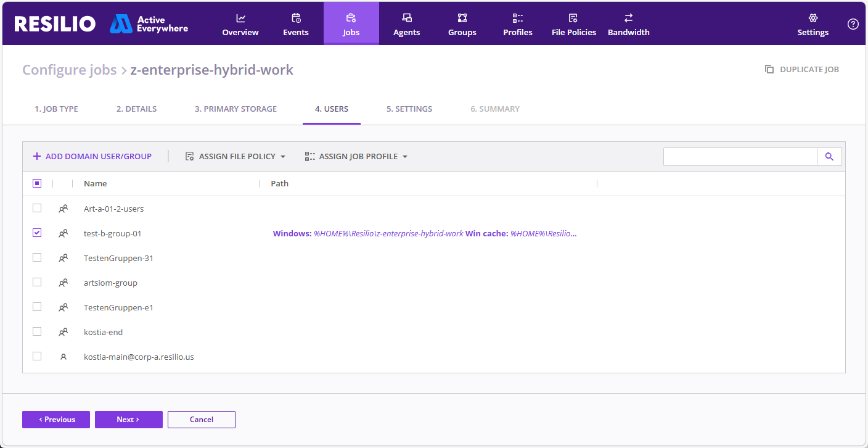Viewport: 868px width, 448px height.
Task: Check the artsiom-group checkbox
Action: pos(37,282)
